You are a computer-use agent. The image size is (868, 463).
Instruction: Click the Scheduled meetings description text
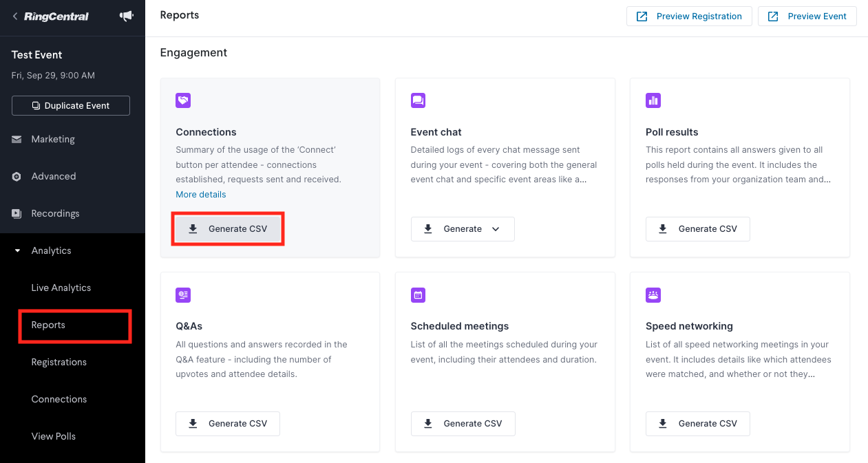point(504,352)
